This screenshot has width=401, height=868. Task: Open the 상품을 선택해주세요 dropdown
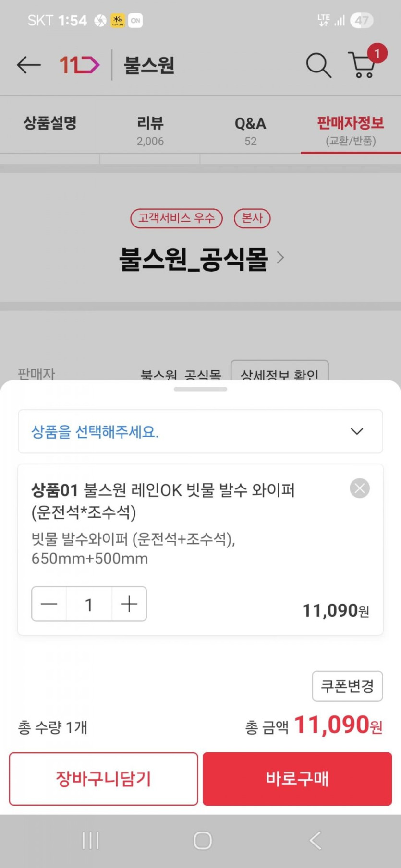(x=200, y=431)
